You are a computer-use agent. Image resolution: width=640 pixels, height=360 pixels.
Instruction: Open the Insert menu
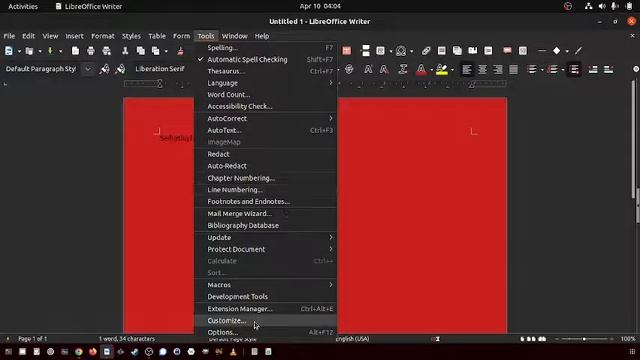pos(74,36)
